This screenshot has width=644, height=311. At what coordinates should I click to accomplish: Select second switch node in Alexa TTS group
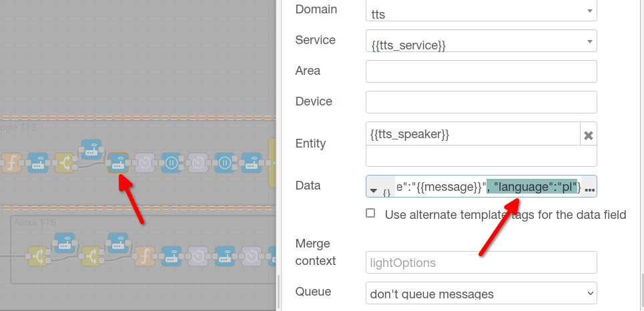[x=91, y=256]
